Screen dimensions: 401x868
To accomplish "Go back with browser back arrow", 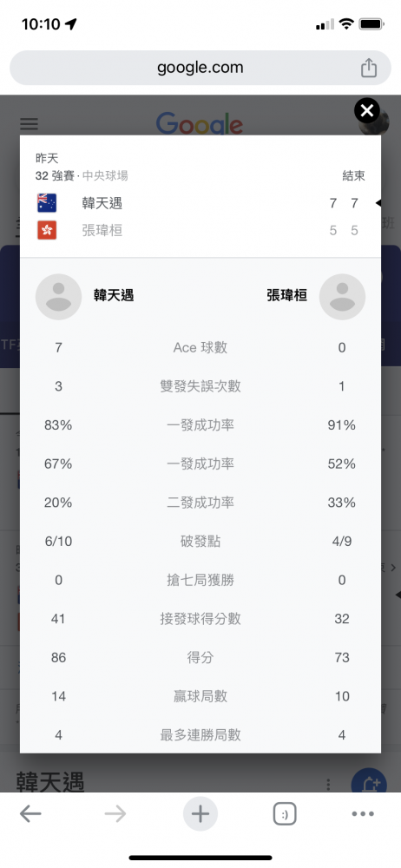I will point(30,814).
